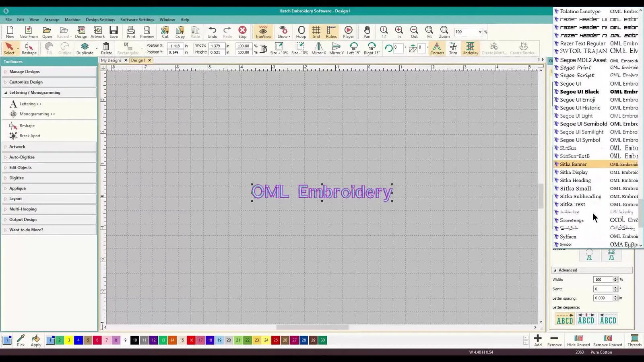This screenshot has width=644, height=362.
Task: Open the Print Preview icon
Action: (147, 32)
